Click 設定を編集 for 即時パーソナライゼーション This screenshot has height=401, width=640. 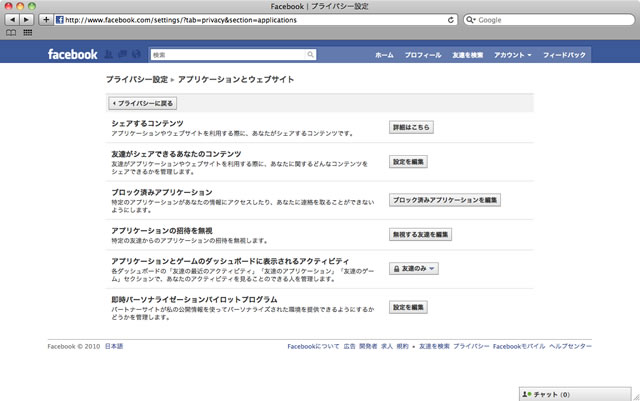408,307
